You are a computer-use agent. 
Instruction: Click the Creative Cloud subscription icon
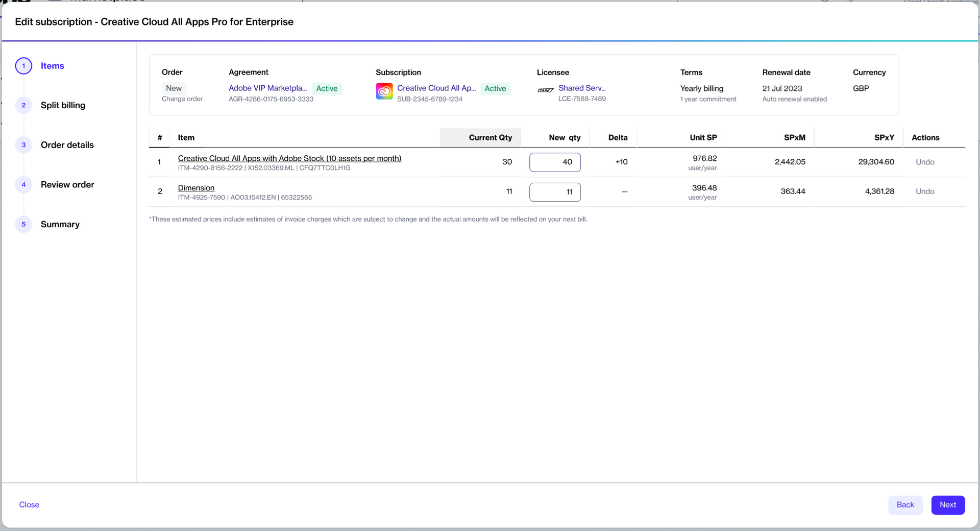click(x=384, y=91)
